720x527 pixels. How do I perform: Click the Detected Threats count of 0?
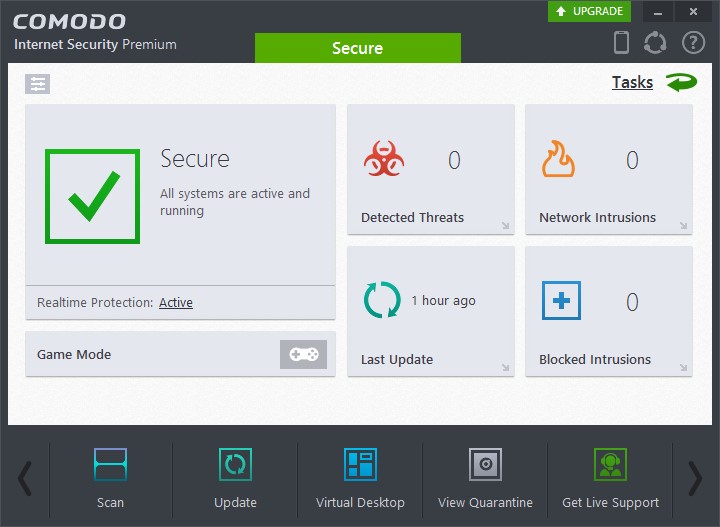coord(454,160)
